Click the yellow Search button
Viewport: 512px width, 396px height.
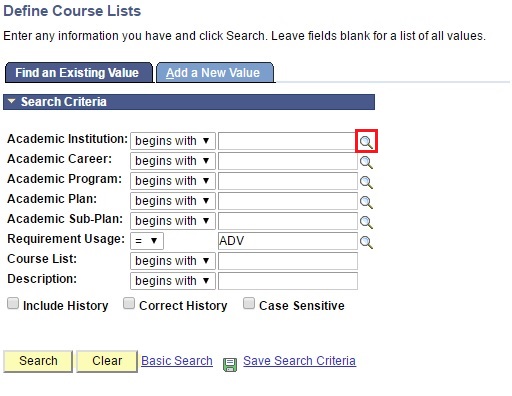pyautogui.click(x=38, y=361)
